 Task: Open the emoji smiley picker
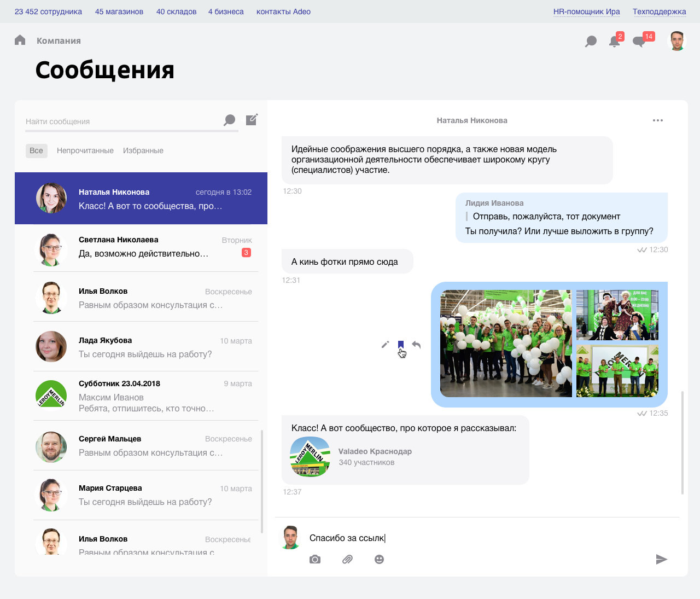[379, 559]
